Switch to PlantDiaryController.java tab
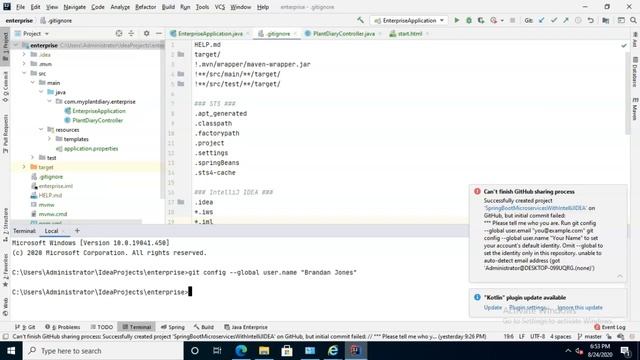 point(343,33)
